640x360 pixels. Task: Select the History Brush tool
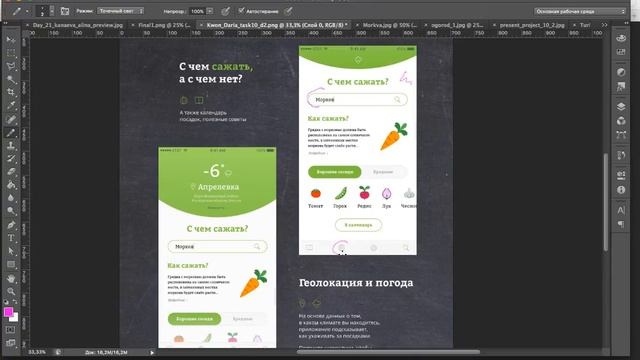[11, 158]
